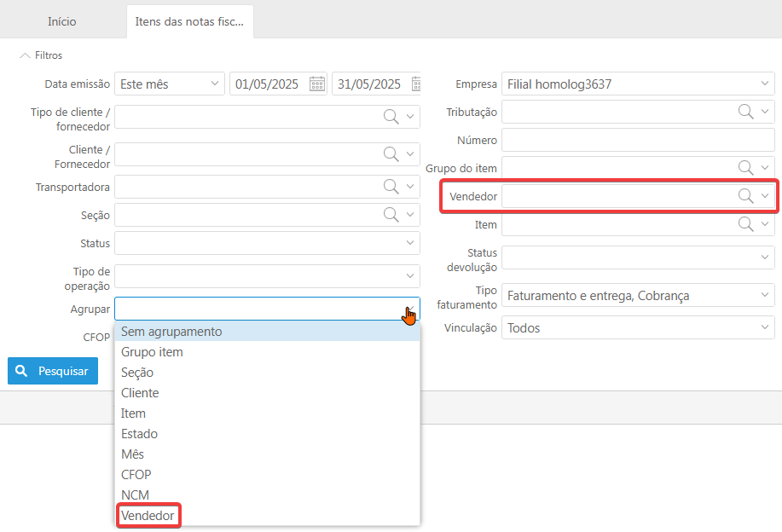Select the NCM grouping option
This screenshot has height=532, width=782.
[135, 495]
